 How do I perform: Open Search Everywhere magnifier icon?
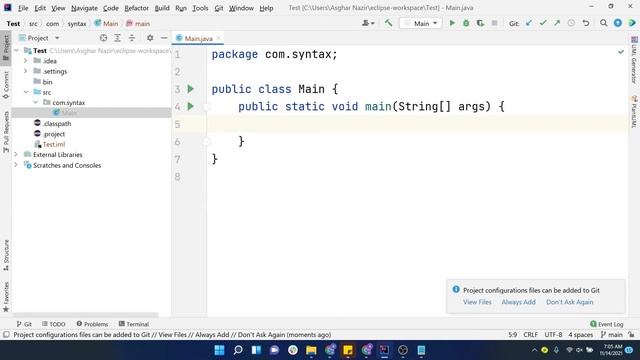point(603,23)
